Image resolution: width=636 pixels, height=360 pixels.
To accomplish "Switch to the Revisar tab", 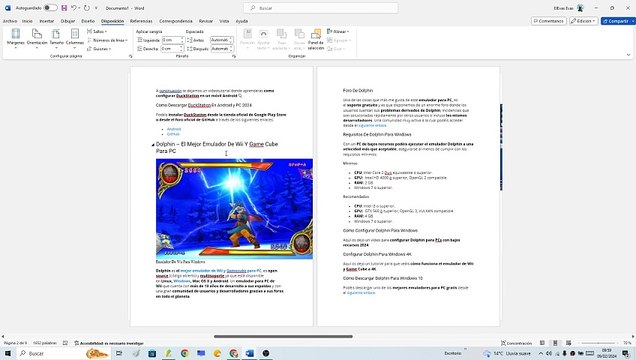I will pos(206,21).
